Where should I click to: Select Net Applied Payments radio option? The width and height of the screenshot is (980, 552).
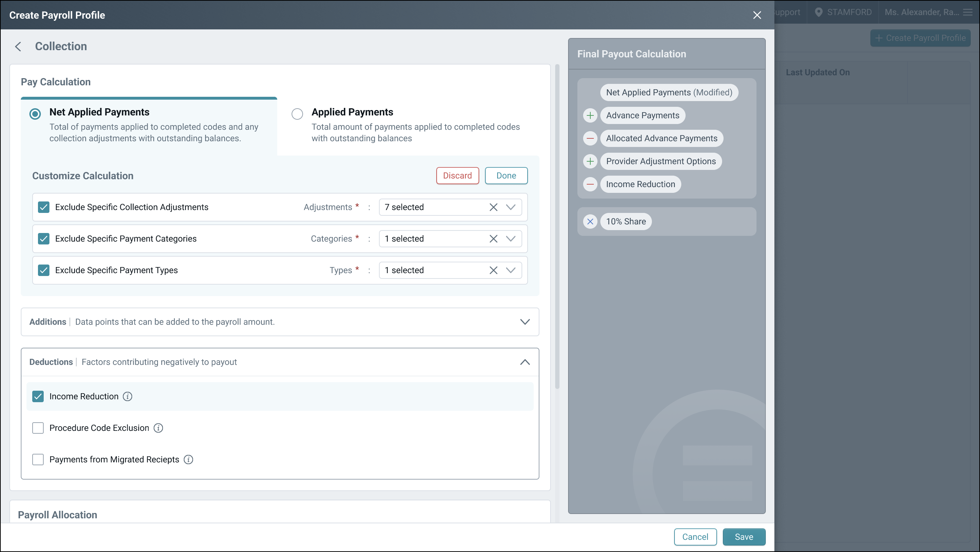tap(35, 114)
